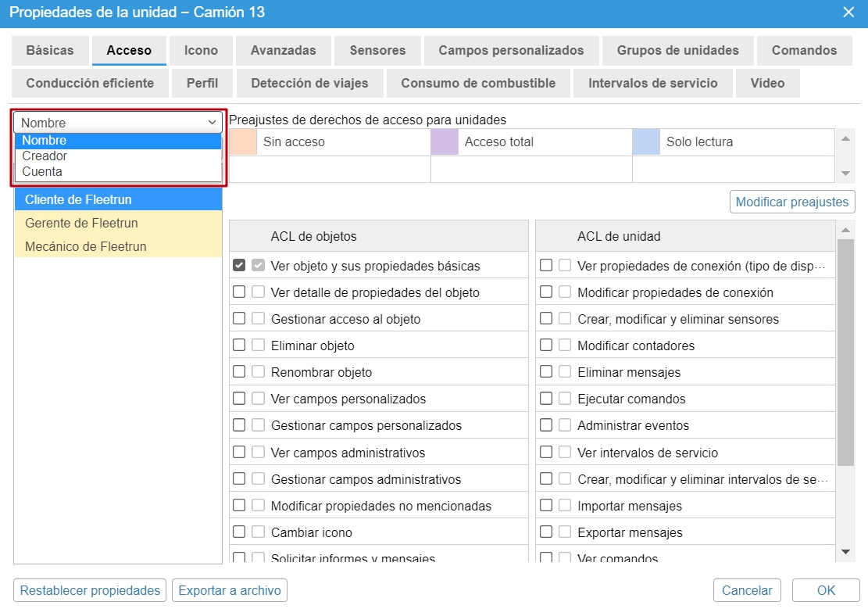Select user Gerente de Fleetrun
Image resolution: width=868 pixels, height=616 pixels.
[81, 224]
